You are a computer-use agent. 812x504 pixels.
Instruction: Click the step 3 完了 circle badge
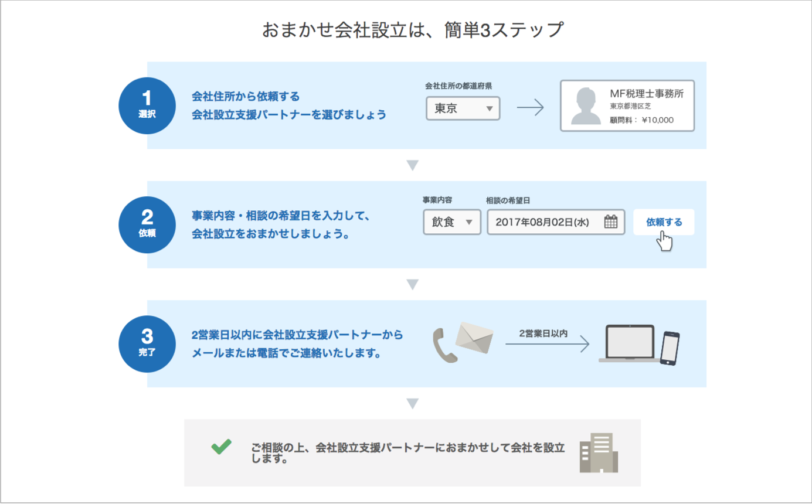tap(147, 344)
